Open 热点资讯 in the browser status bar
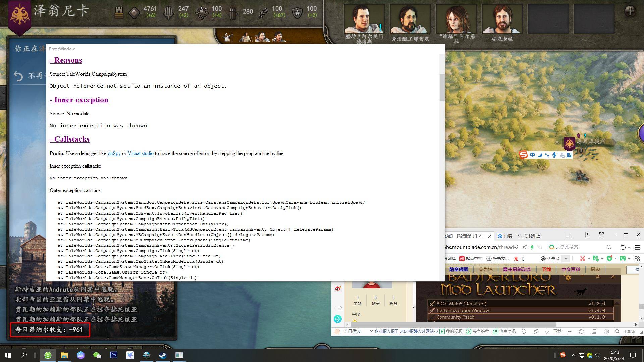The image size is (644, 362). coord(504,331)
